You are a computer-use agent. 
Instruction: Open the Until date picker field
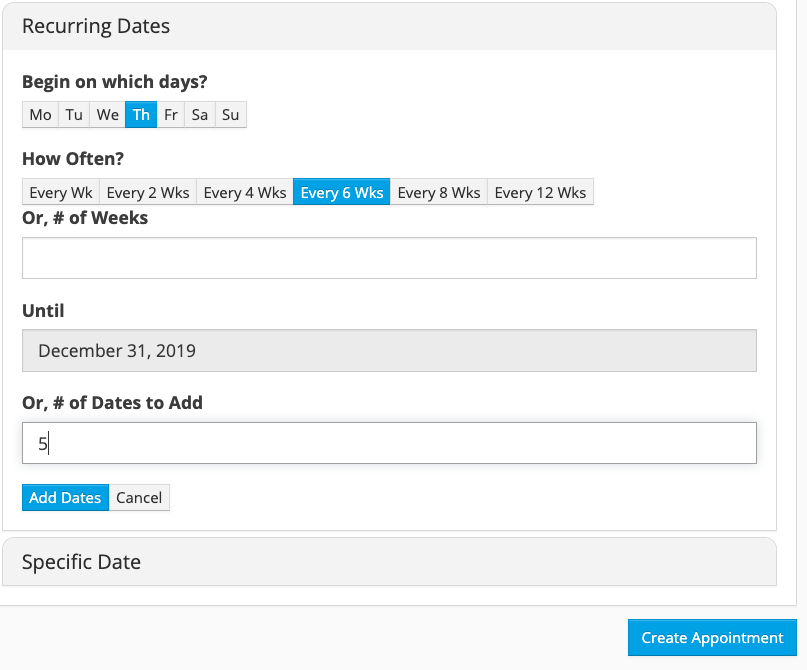tap(389, 350)
